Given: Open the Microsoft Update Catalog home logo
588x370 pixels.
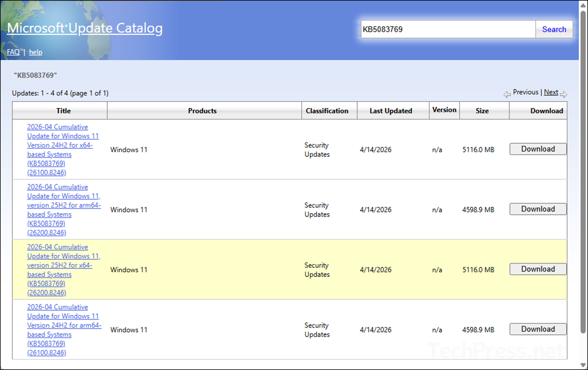Looking at the screenshot, I should click(84, 29).
